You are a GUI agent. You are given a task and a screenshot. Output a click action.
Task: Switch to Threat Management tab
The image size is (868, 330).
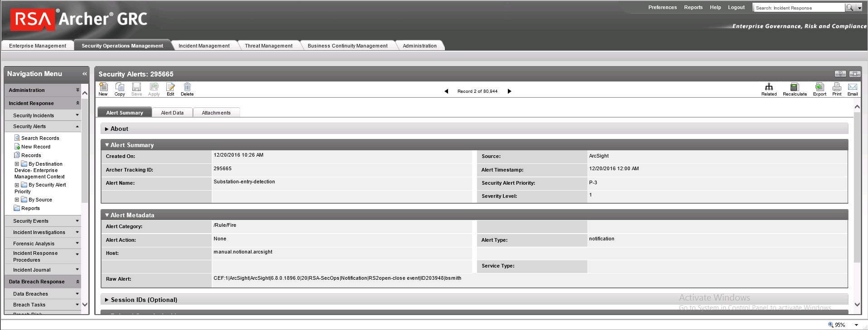click(269, 46)
